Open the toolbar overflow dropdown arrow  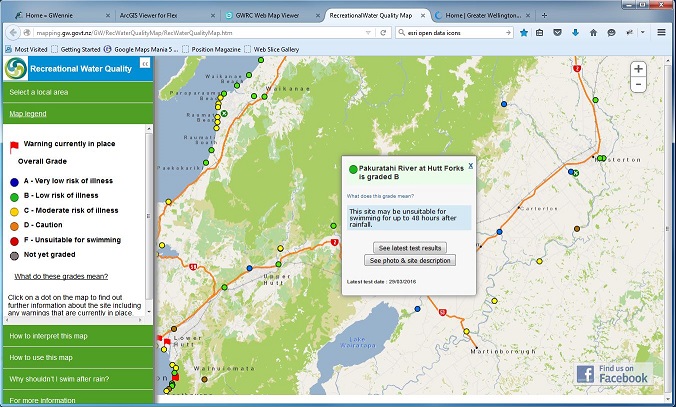click(x=643, y=32)
